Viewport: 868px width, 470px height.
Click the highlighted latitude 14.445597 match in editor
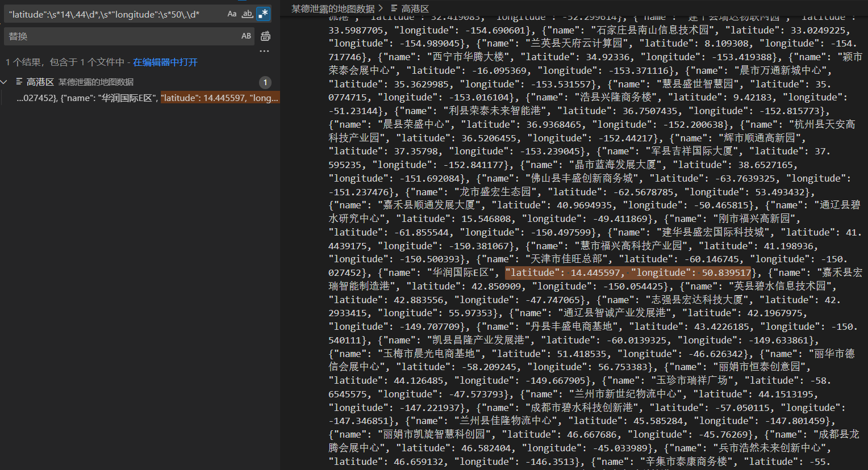tap(628, 273)
